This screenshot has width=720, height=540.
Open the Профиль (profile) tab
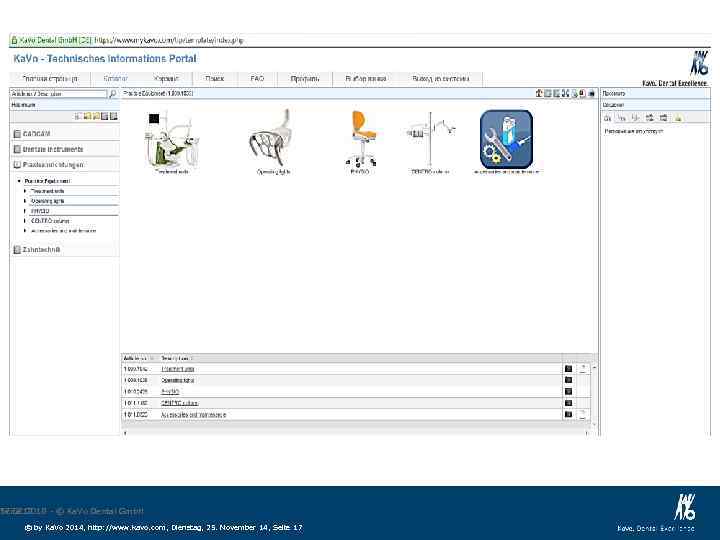pyautogui.click(x=305, y=79)
